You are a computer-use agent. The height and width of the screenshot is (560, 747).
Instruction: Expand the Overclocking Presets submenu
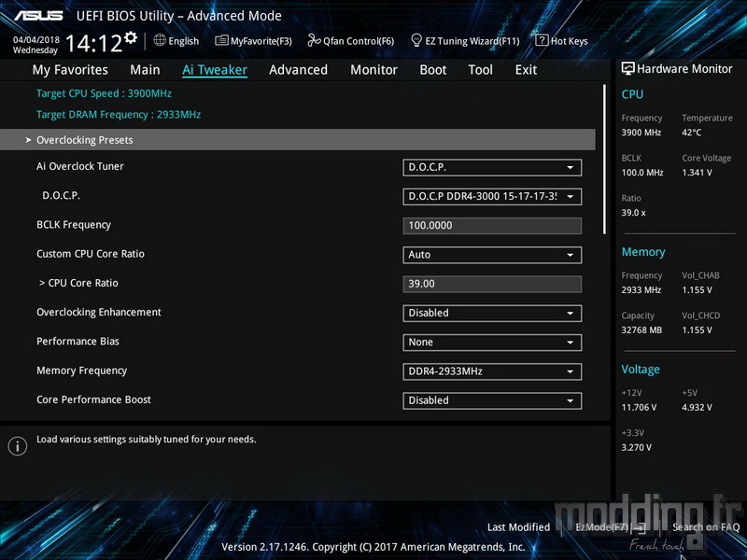(x=298, y=140)
